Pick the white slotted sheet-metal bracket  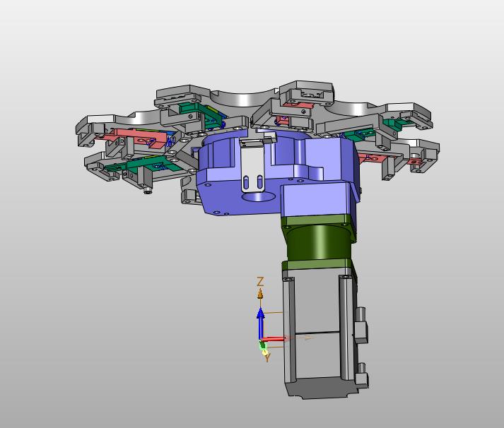pyautogui.click(x=253, y=166)
